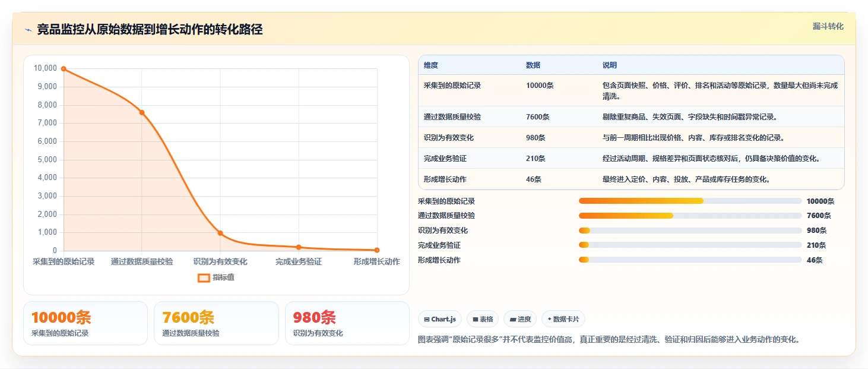868x369 pixels.
Task: Click the red 980条 summary card value
Action: (315, 318)
